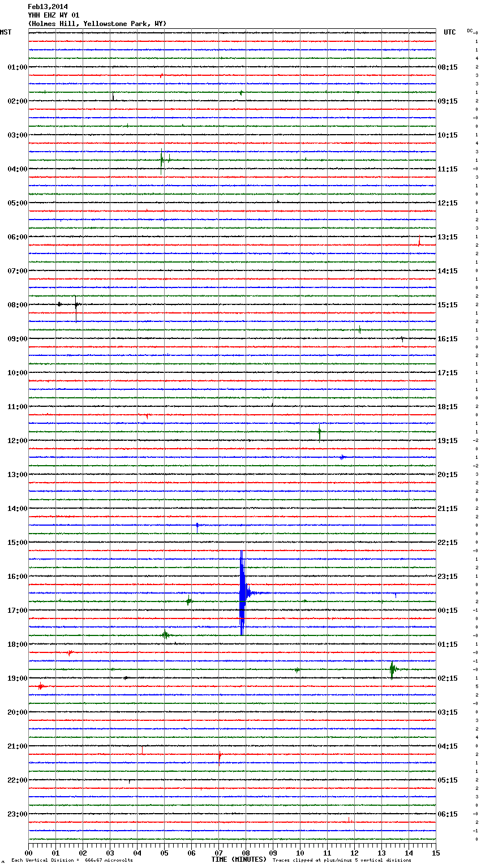Click minute tick "13" on bottom axis
The image size is (481, 868).
[x=381, y=853]
